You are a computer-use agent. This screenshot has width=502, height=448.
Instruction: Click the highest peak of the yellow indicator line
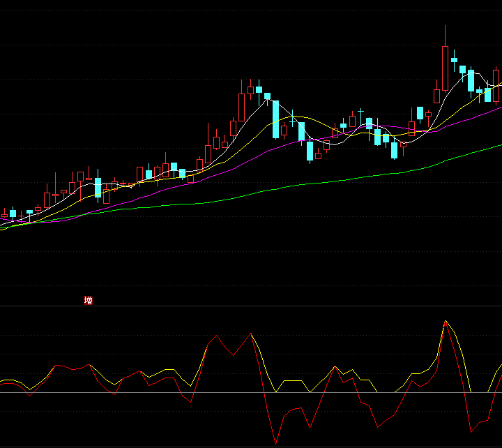pos(446,320)
